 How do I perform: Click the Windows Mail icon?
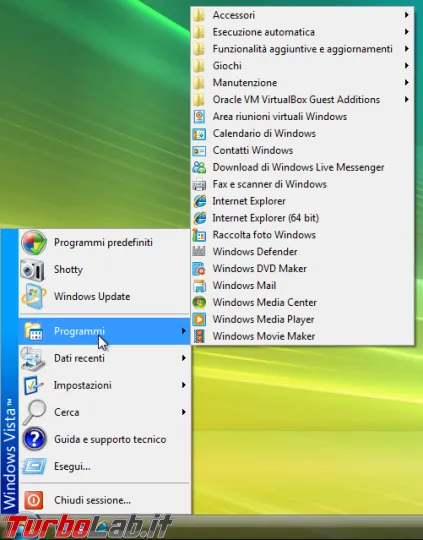(x=199, y=285)
